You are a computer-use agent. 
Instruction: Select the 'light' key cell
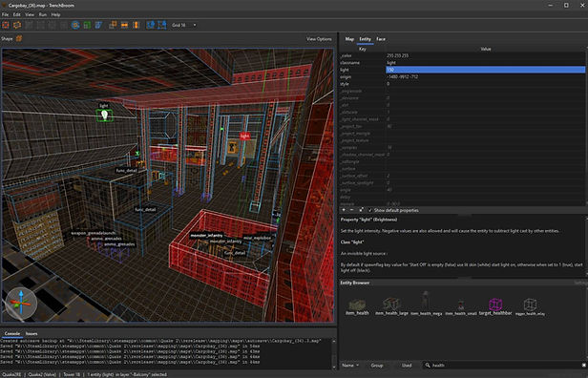point(363,70)
